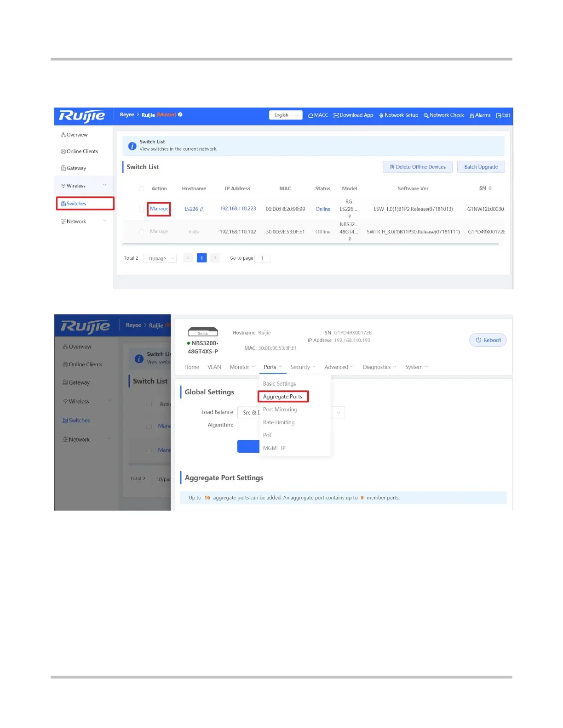Open the Security dropdown tab
The width and height of the screenshot is (563, 728).
tap(303, 367)
